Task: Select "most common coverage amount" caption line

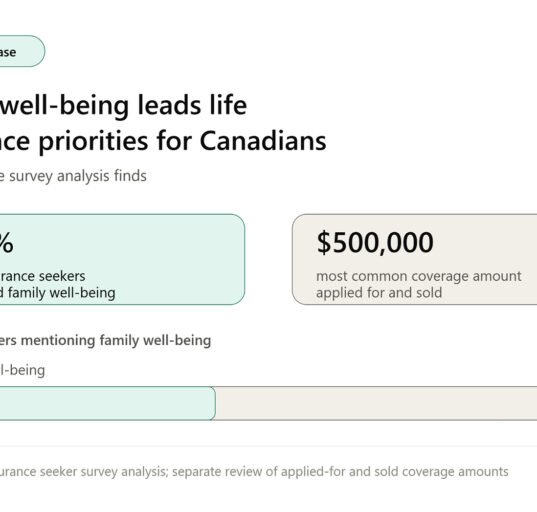Action: click(x=419, y=276)
